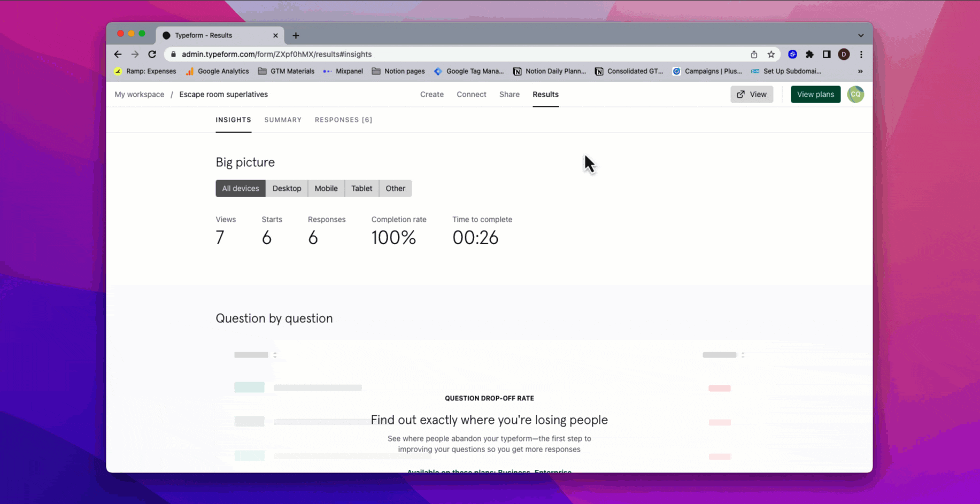This screenshot has width=980, height=504.
Task: Click the browser forward arrow
Action: click(135, 54)
